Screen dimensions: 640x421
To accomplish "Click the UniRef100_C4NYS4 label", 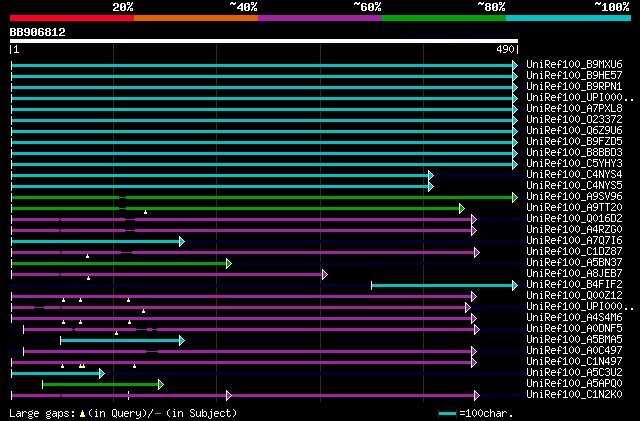I will coord(574,175).
